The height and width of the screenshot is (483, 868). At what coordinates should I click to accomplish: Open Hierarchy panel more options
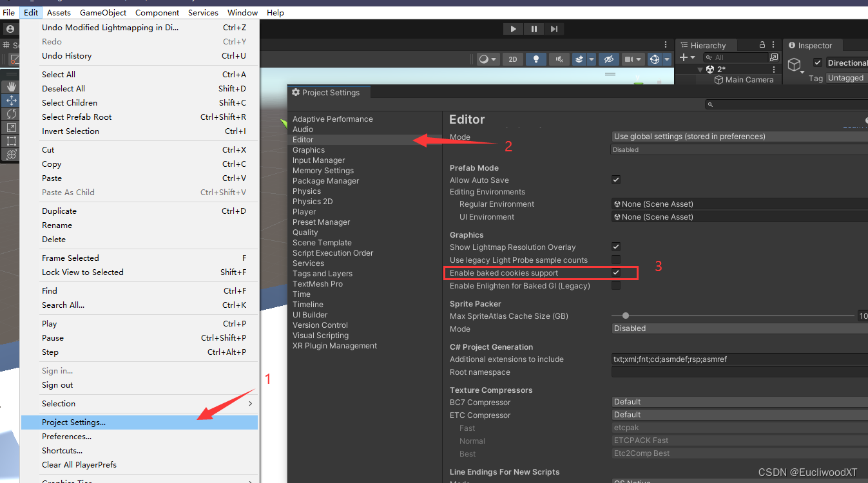tap(774, 45)
